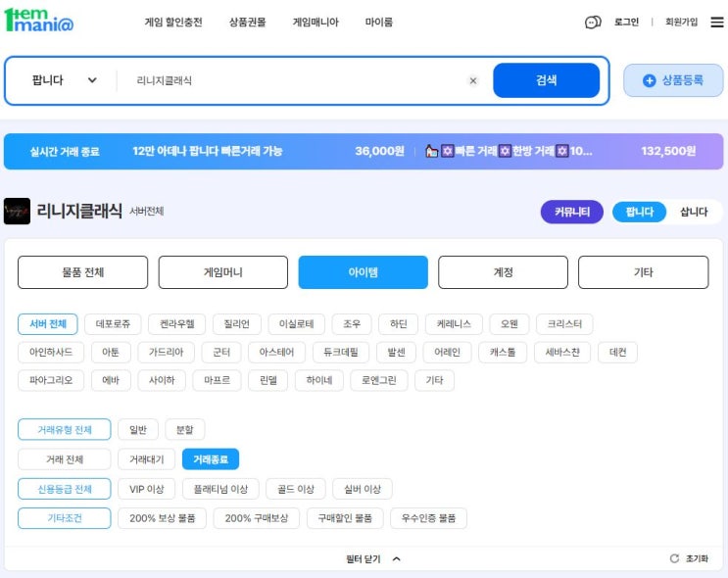Select the 린델 server
The height and width of the screenshot is (578, 728).
pos(267,381)
